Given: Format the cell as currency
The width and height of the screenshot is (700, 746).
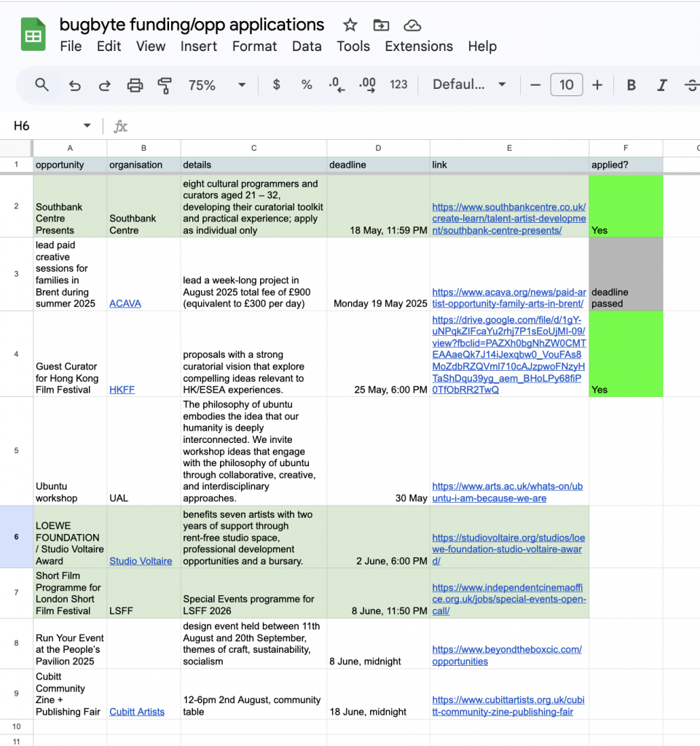Looking at the screenshot, I should point(276,85).
